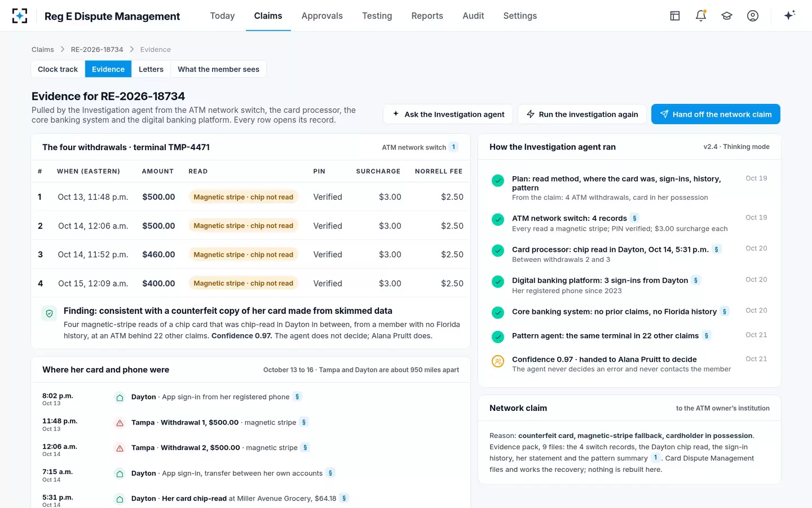Click the shield icon beside the Finding
Viewport: 812px width, 508px height.
50,313
